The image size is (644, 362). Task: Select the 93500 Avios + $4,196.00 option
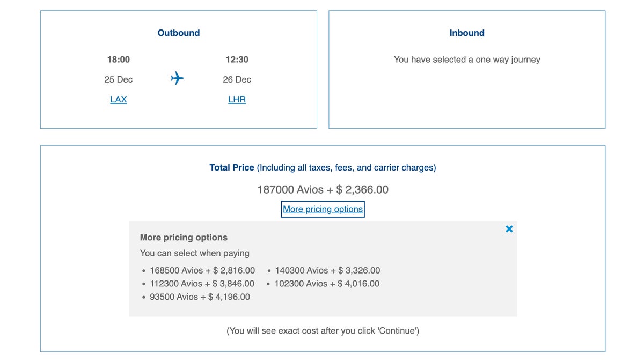coord(200,297)
